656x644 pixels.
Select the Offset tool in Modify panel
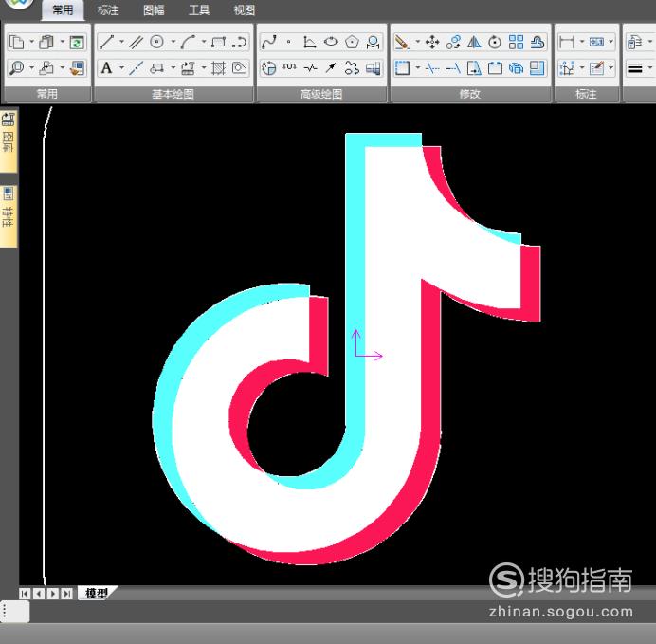pos(538,42)
